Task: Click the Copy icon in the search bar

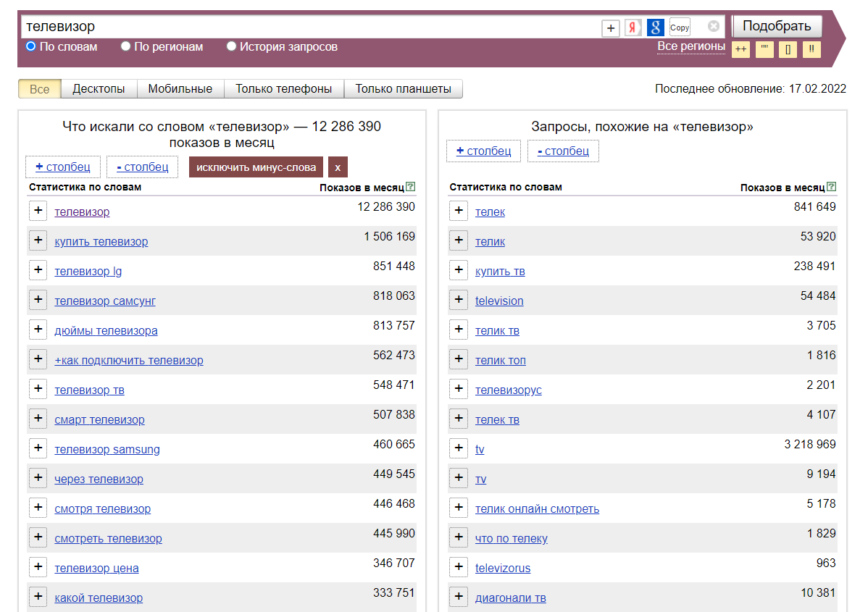Action: [679, 28]
